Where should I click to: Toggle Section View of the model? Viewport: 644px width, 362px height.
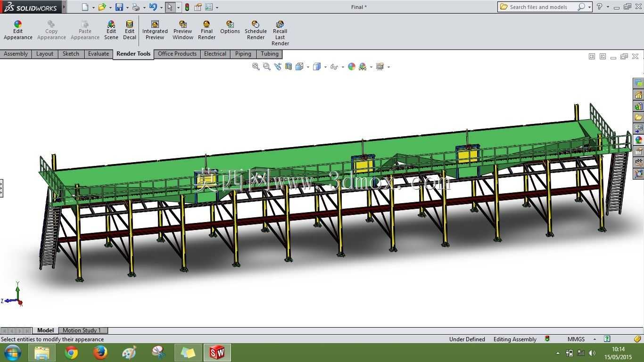click(289, 67)
